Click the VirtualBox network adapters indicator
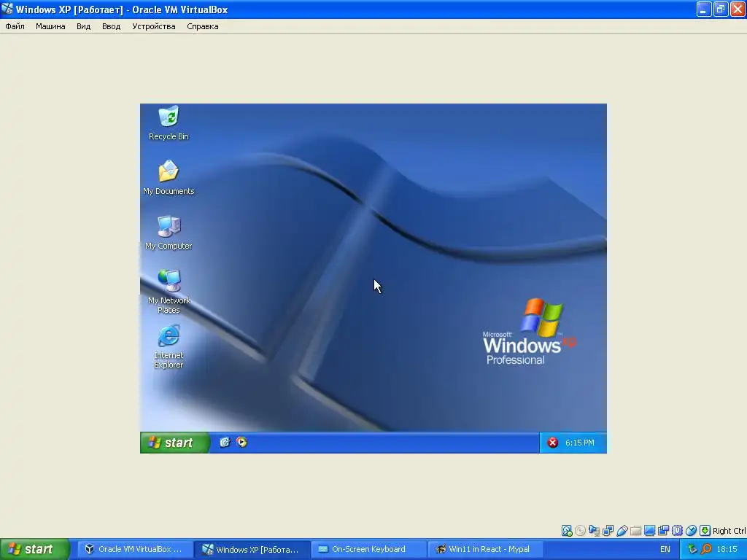 pos(608,531)
